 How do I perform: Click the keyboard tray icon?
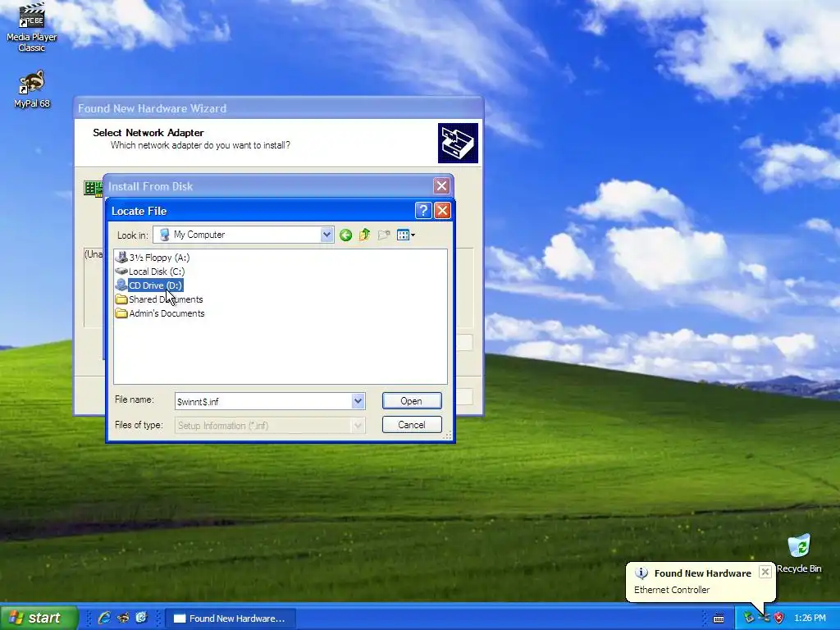[x=719, y=619]
